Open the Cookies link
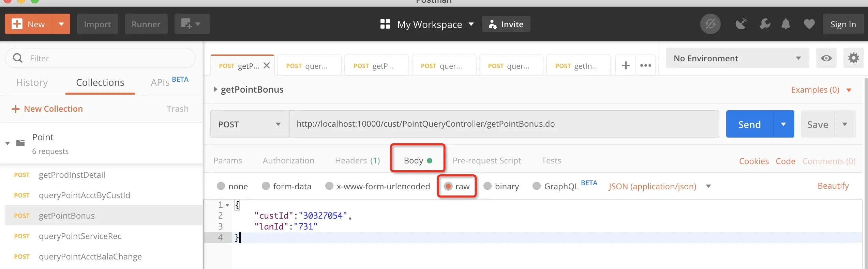Viewport: 868px width, 269px height. coord(754,161)
